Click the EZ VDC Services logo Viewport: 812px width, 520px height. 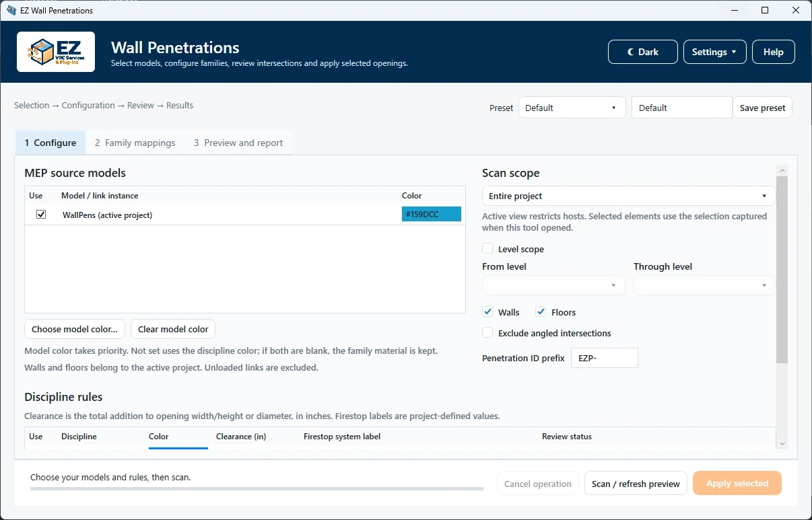[x=56, y=52]
